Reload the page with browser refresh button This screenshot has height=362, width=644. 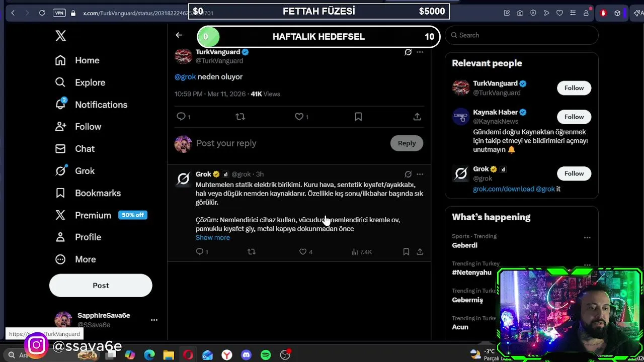42,13
